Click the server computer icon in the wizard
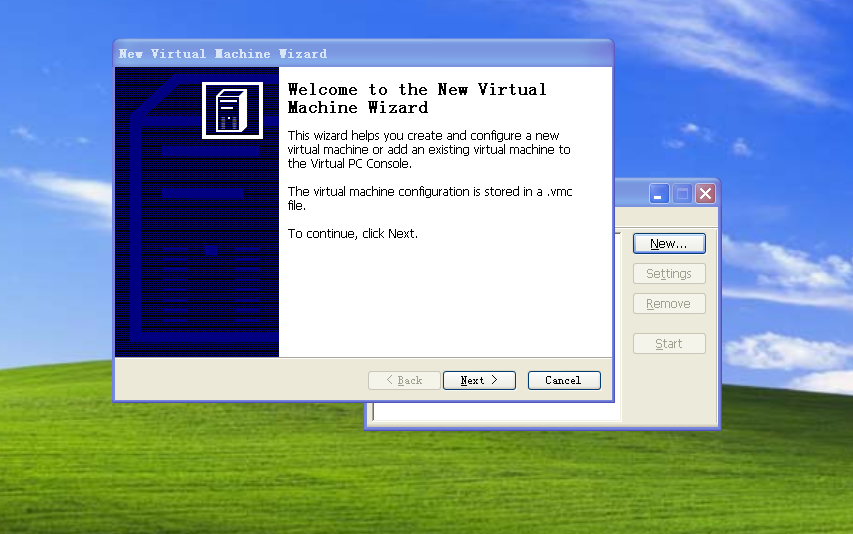853x534 pixels. (x=232, y=110)
